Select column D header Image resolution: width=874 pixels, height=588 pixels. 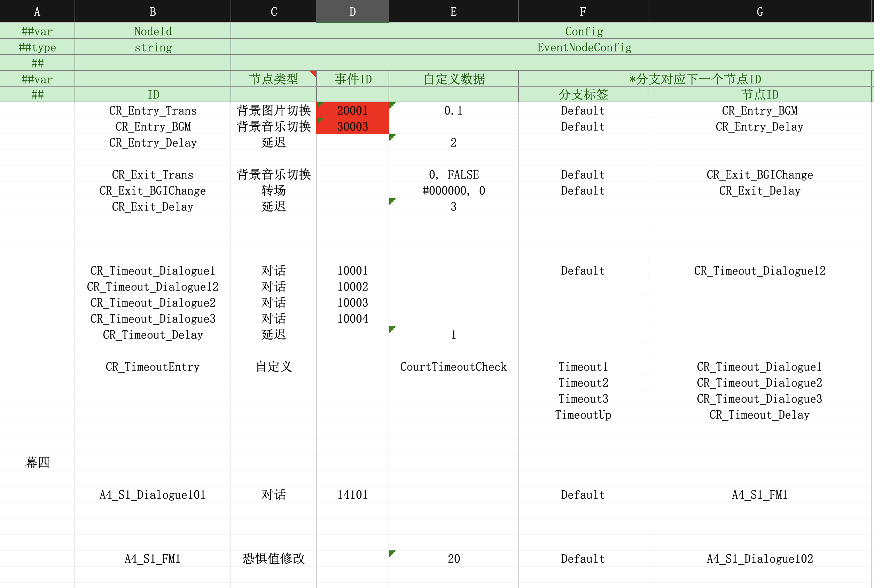click(x=352, y=11)
